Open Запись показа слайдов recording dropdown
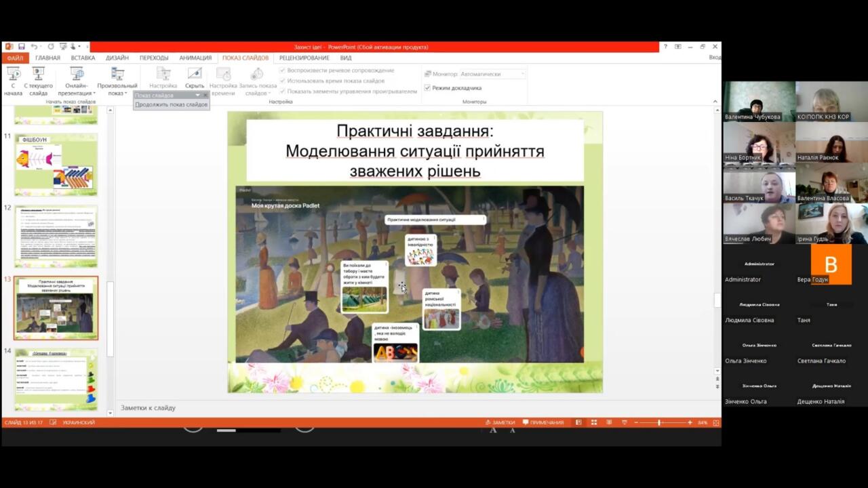 click(x=258, y=81)
